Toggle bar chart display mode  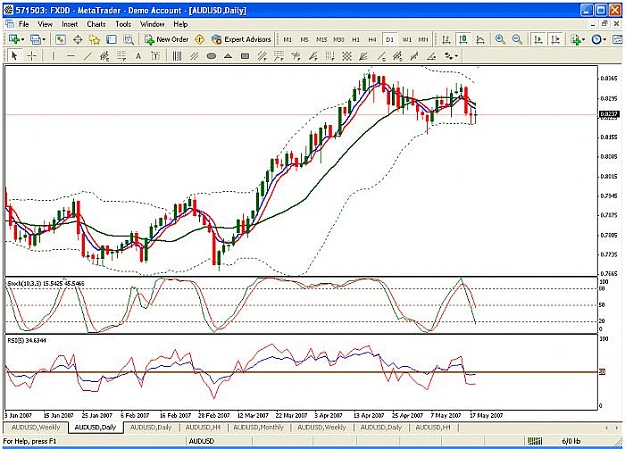[x=446, y=39]
